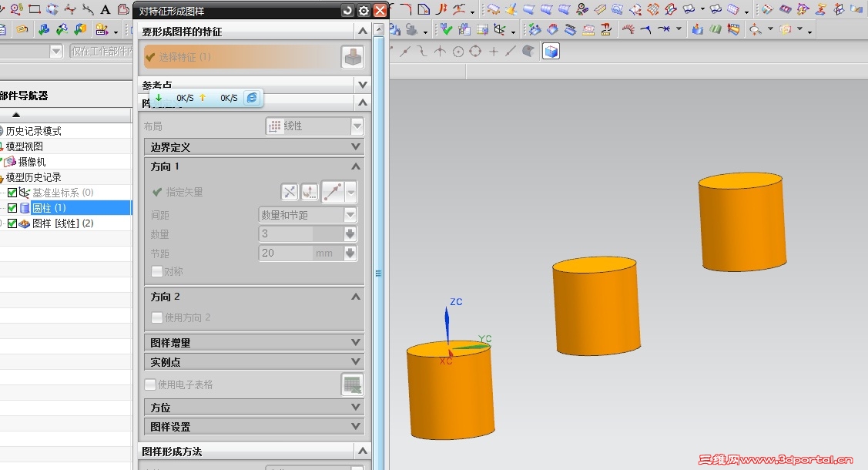Screen dimensions: 868x470
Task: Open the 间距 数量和节距 dropdown
Action: pos(308,215)
